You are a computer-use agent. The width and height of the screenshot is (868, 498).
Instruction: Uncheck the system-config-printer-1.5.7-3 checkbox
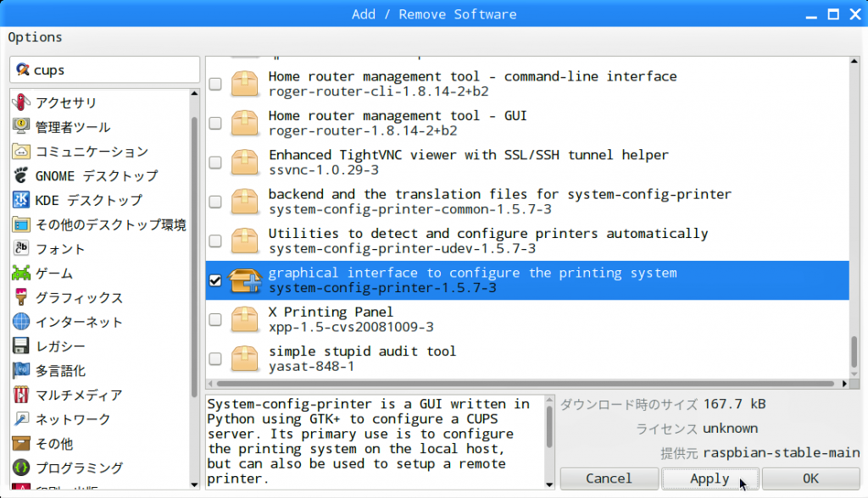(x=215, y=280)
